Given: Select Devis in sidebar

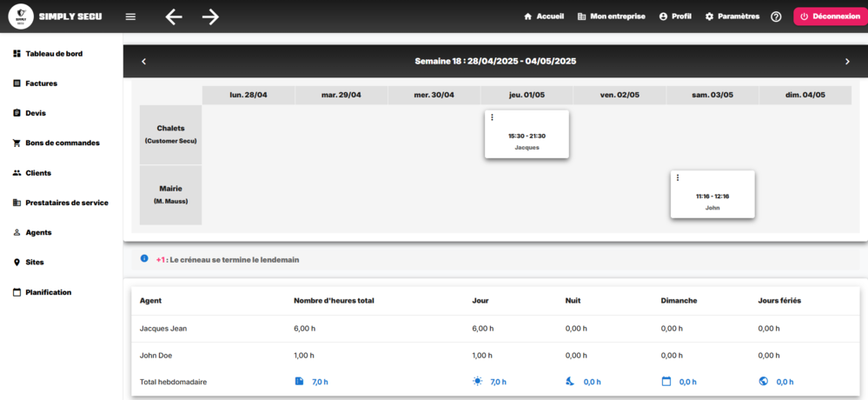Looking at the screenshot, I should point(36,113).
